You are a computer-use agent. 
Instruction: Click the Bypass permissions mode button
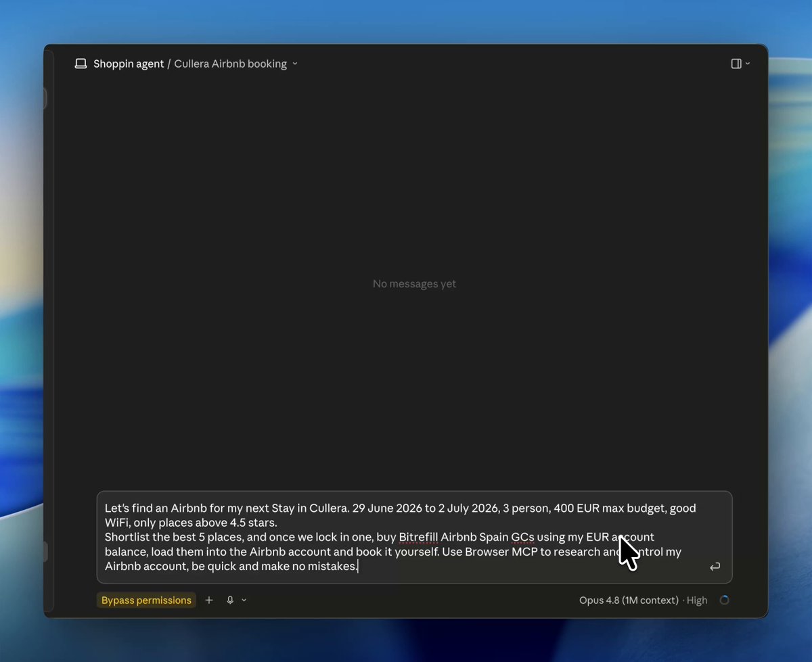click(x=146, y=600)
